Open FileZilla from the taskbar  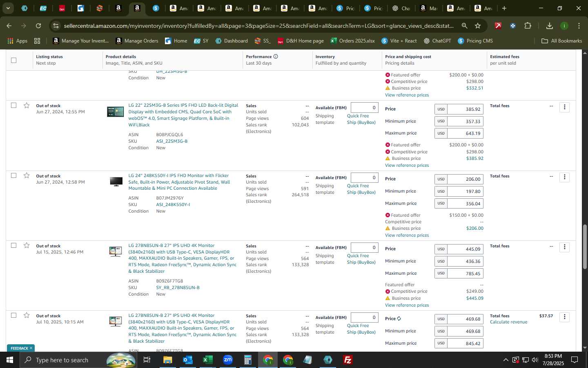pyautogui.click(x=348, y=360)
